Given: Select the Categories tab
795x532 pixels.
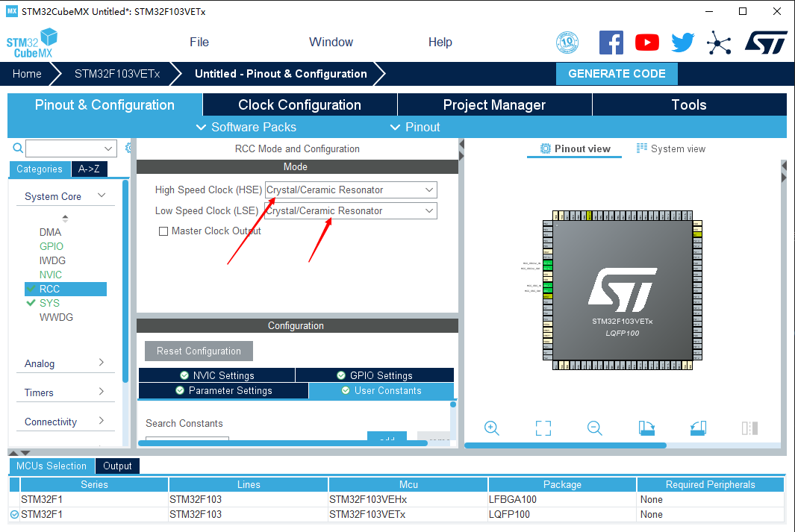Looking at the screenshot, I should click(40, 169).
